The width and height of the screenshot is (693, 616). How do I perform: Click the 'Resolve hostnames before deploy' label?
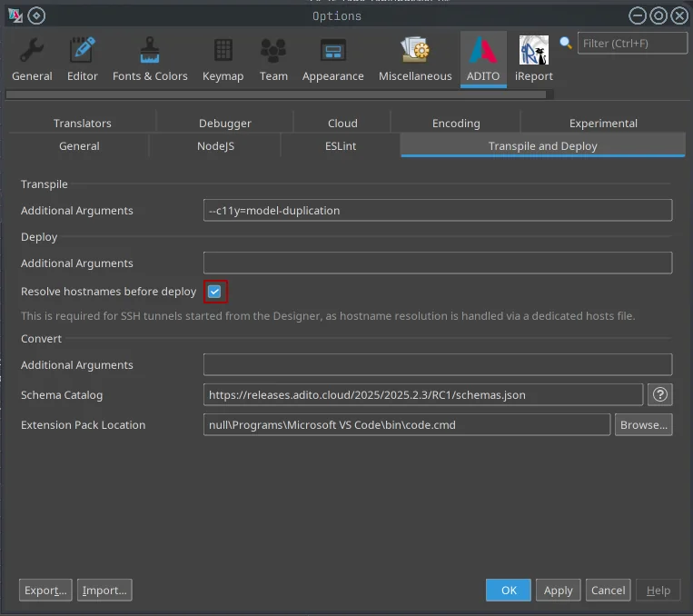click(108, 292)
